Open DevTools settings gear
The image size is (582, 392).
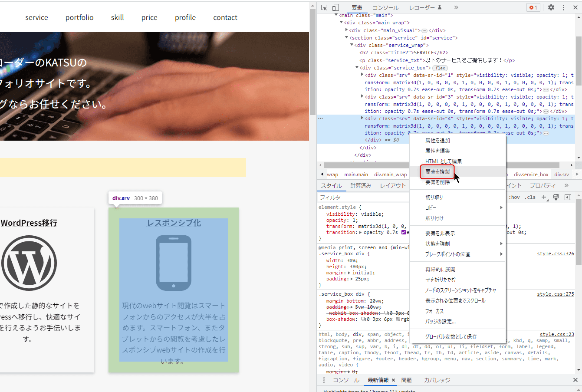point(551,7)
